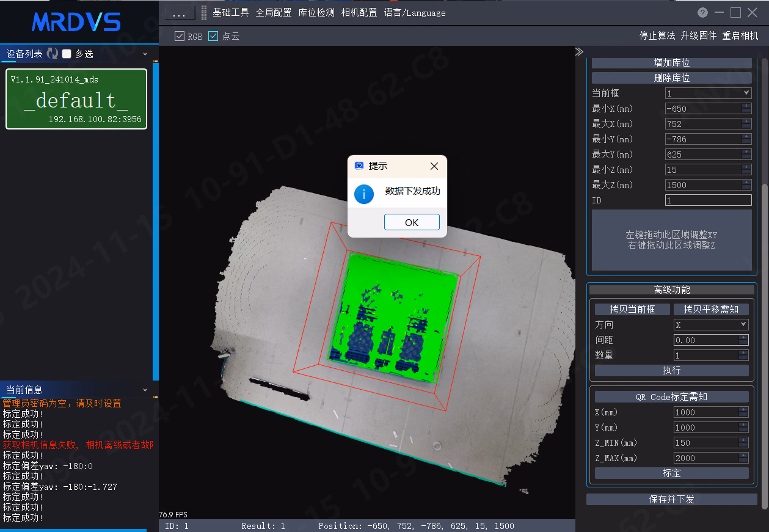Increase 数量 value with plus button

[743, 352]
